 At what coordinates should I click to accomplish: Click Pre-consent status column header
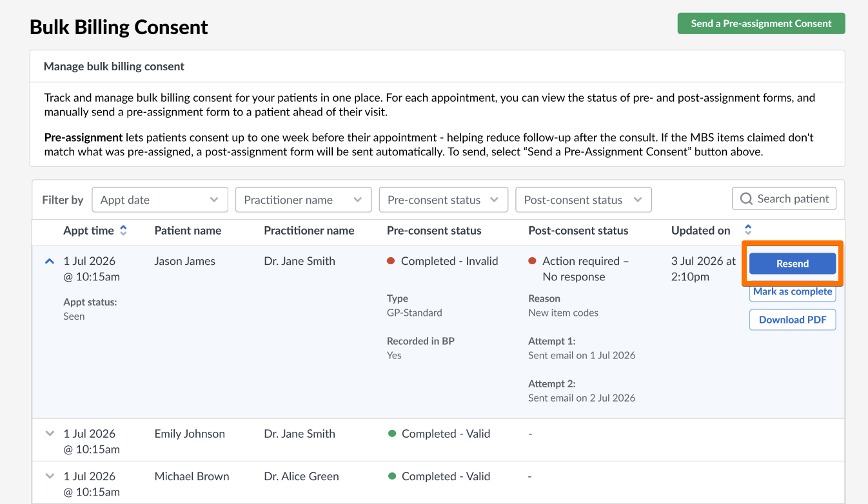tap(434, 230)
